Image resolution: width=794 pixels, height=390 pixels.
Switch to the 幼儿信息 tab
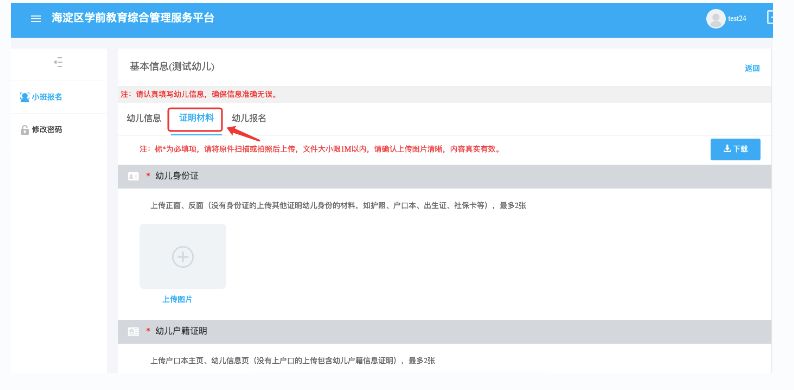[x=144, y=119]
